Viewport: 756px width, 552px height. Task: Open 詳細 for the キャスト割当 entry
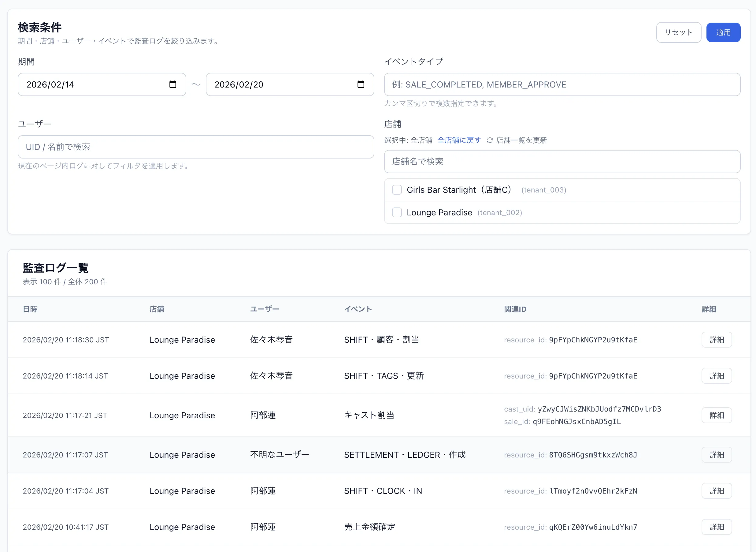(717, 415)
